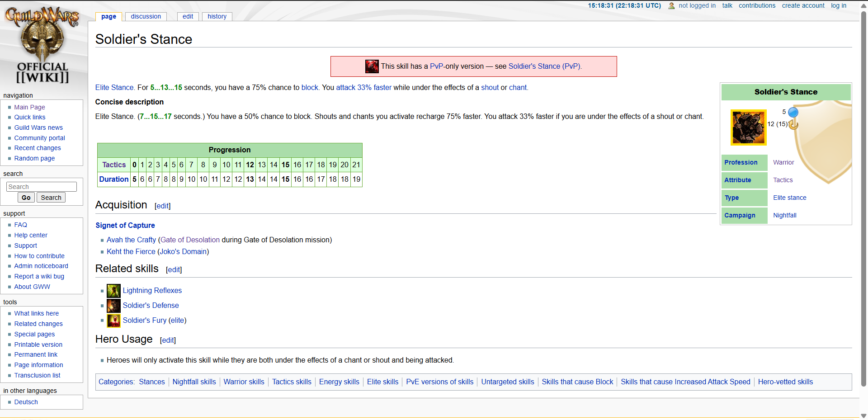Edit the Acquisition section

[x=162, y=206]
